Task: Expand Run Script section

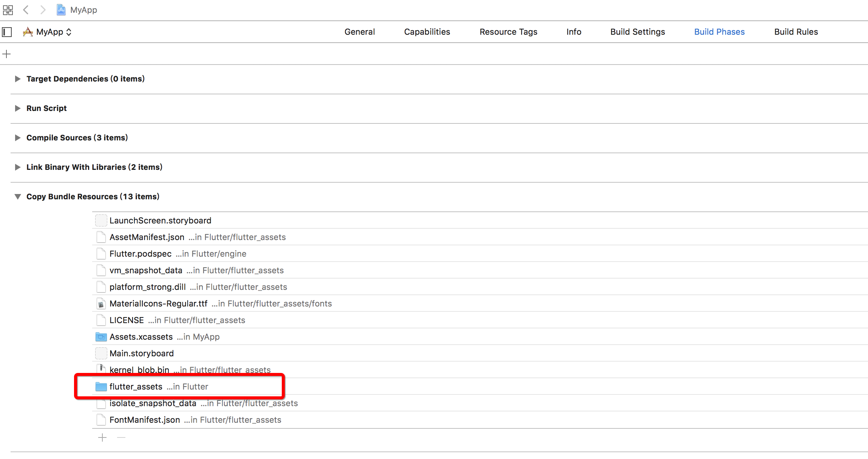Action: (x=18, y=108)
